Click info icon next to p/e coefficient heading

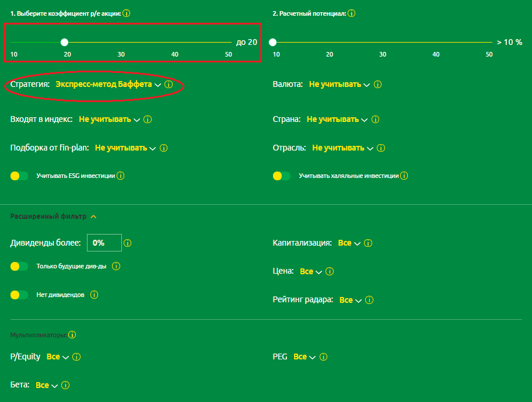(x=127, y=13)
